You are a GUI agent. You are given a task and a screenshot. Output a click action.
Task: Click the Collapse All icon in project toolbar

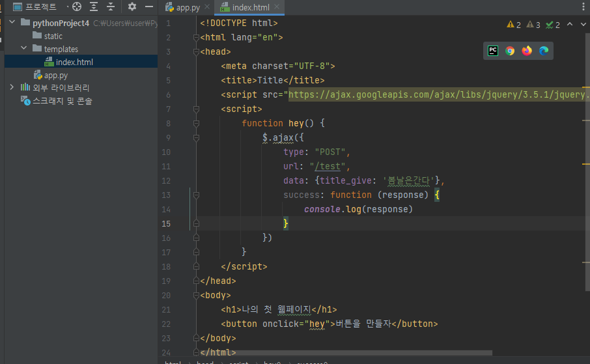point(111,7)
